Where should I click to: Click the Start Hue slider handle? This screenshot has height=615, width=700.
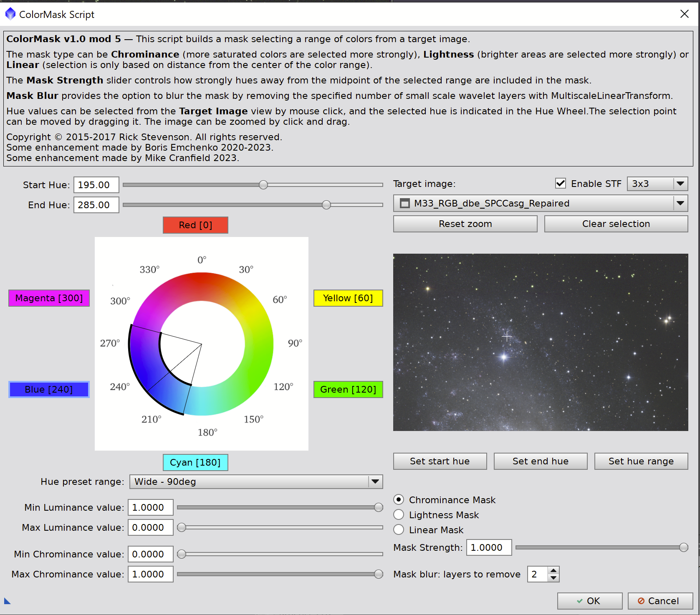click(263, 184)
